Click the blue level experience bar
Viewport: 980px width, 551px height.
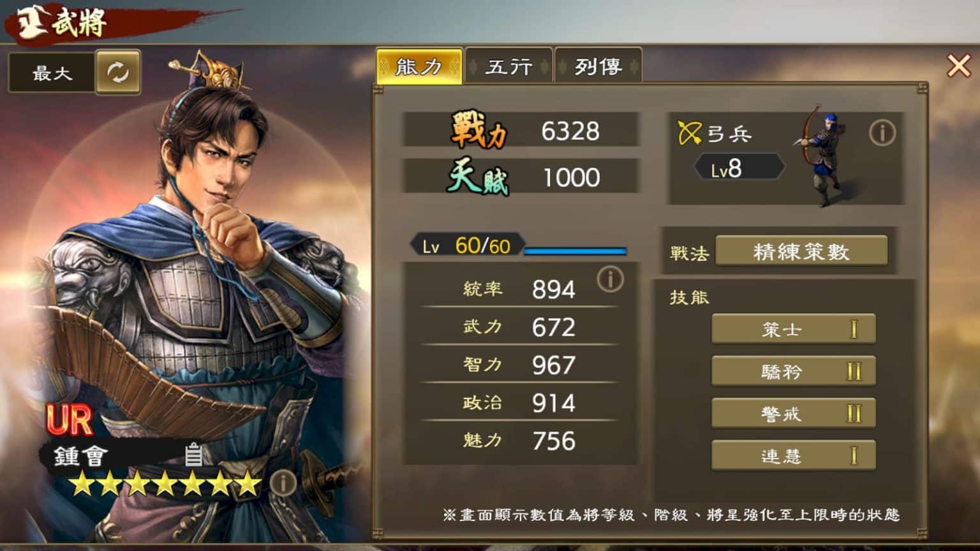[575, 251]
